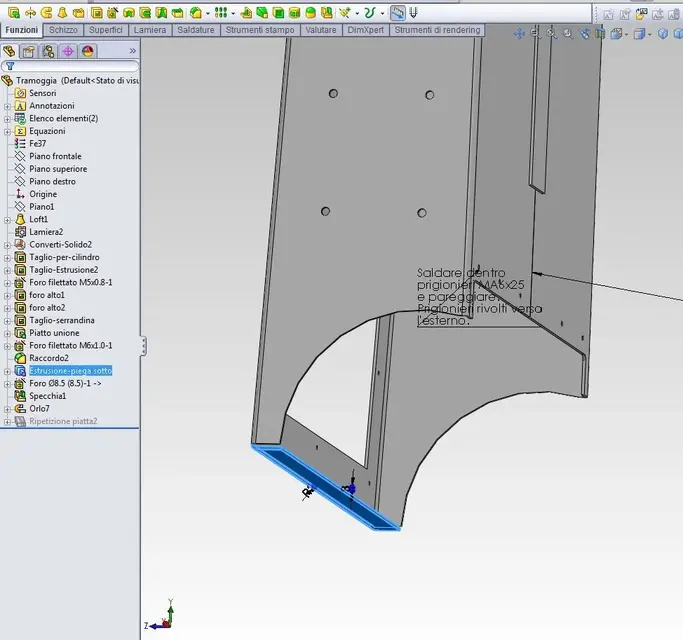Image resolution: width=683 pixels, height=640 pixels.
Task: Open the DisplayManager tab
Action: click(88, 51)
